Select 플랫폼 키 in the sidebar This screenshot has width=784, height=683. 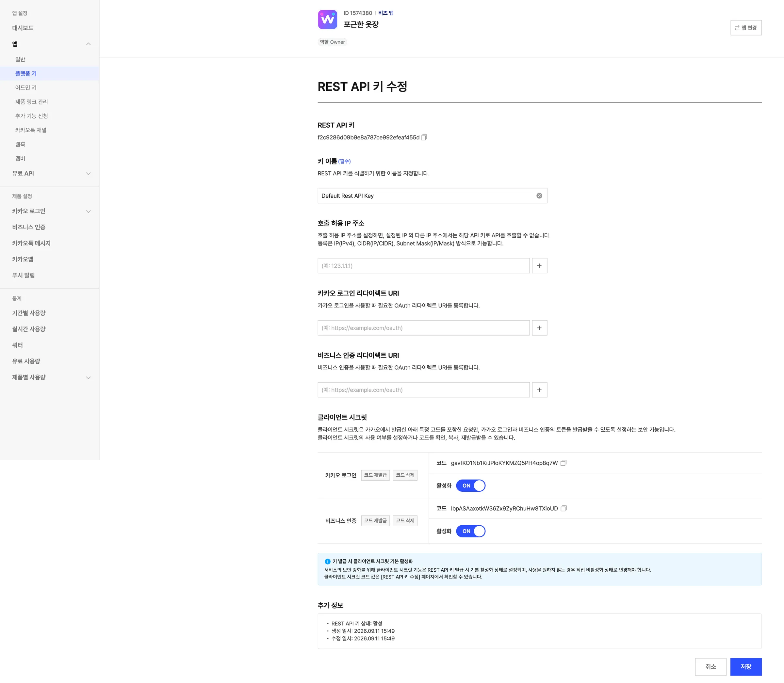[x=26, y=73]
